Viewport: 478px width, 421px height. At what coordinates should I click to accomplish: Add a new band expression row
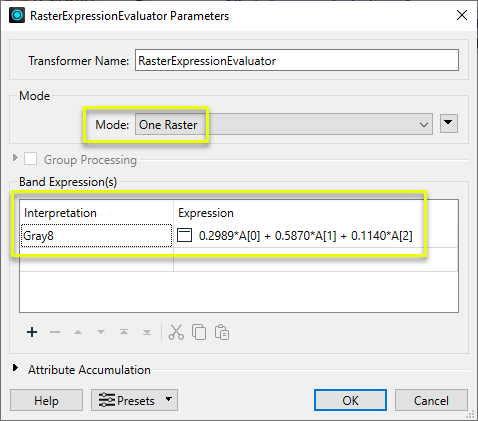click(x=32, y=332)
